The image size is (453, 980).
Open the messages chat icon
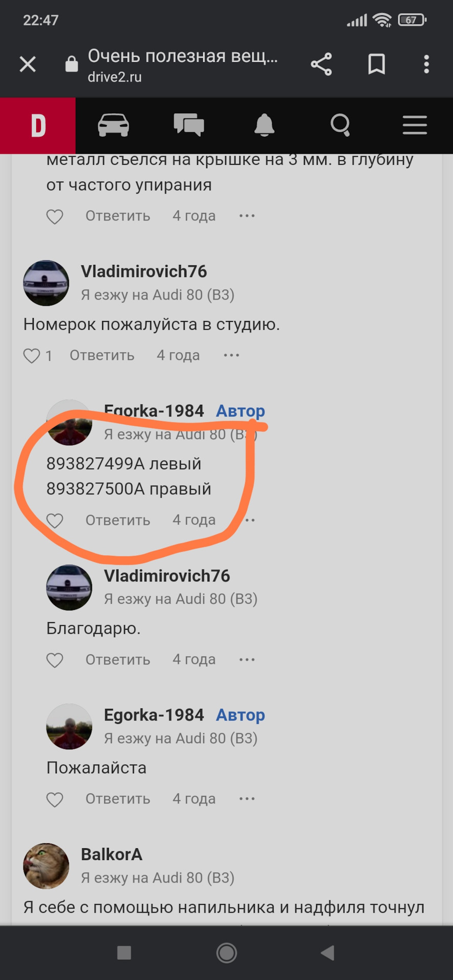point(189,125)
